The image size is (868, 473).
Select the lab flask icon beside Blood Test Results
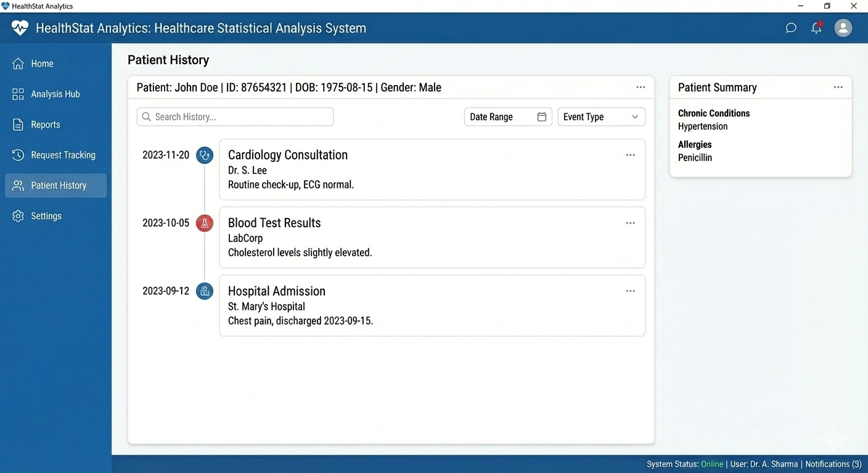click(205, 223)
